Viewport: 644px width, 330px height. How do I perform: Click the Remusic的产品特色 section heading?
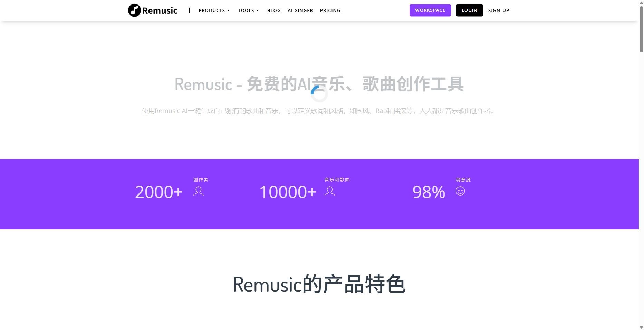(319, 284)
